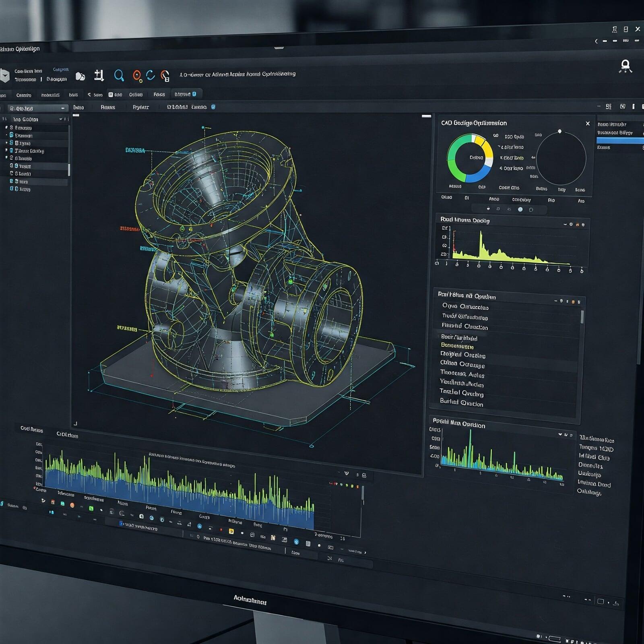Open the down chevron above the bottom spectrum chart

click(347, 473)
